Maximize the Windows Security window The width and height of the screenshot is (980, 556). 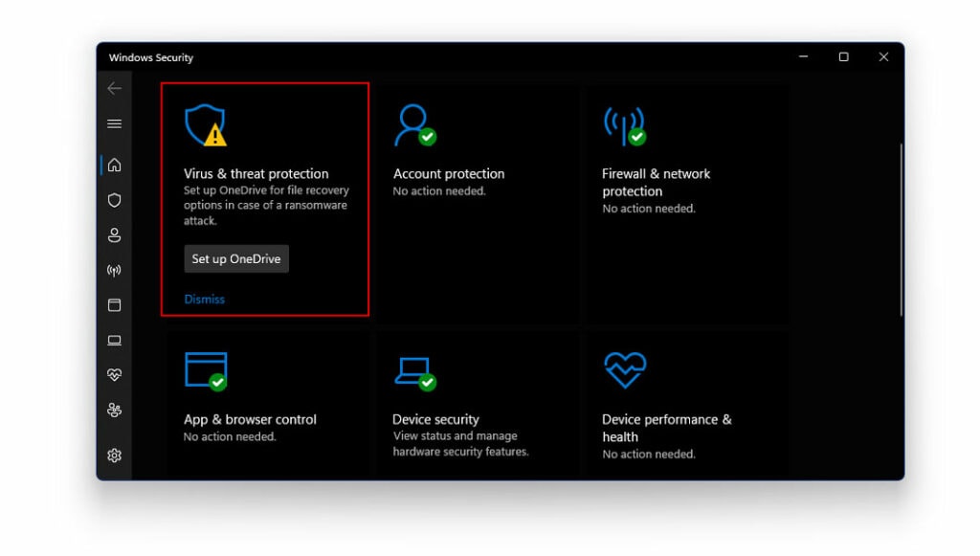click(x=844, y=56)
